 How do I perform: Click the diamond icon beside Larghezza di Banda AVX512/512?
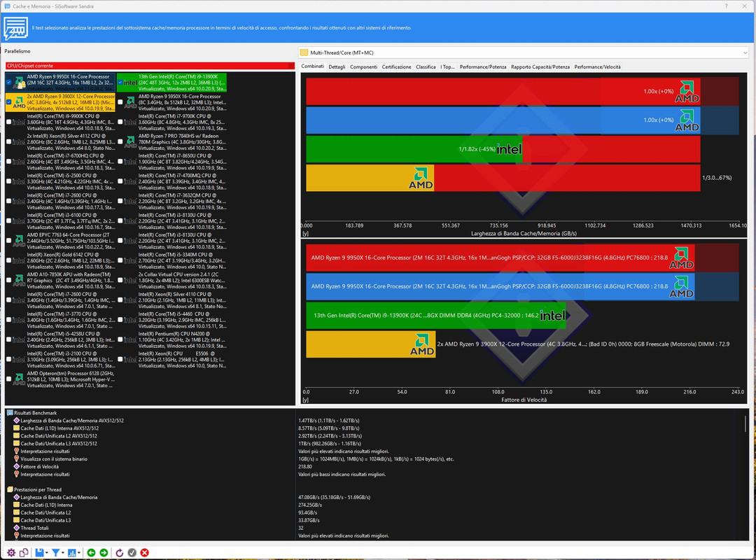click(16, 421)
